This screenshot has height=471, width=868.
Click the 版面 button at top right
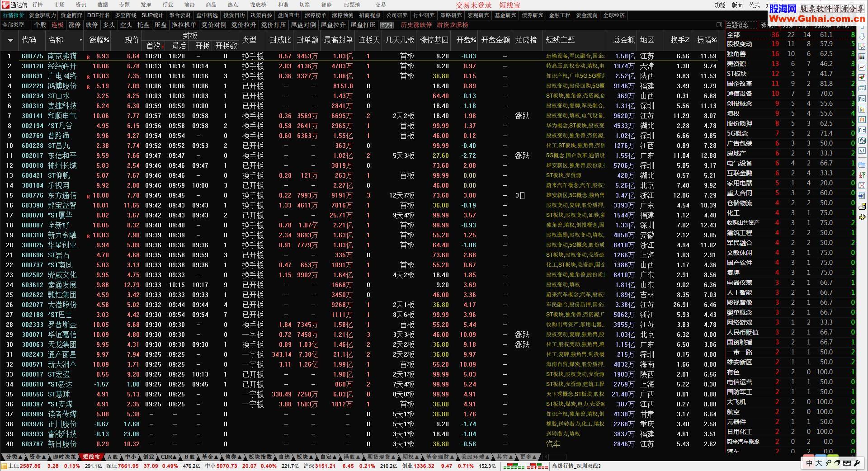coord(737,5)
